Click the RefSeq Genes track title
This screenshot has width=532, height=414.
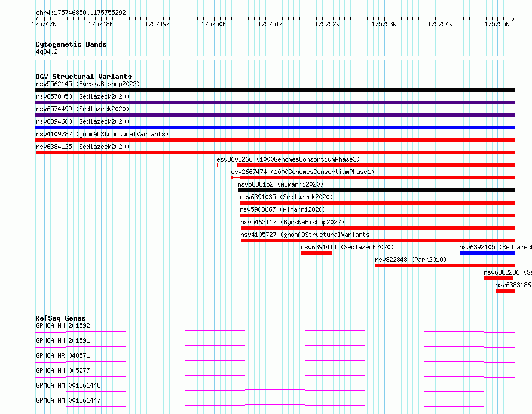click(60, 318)
